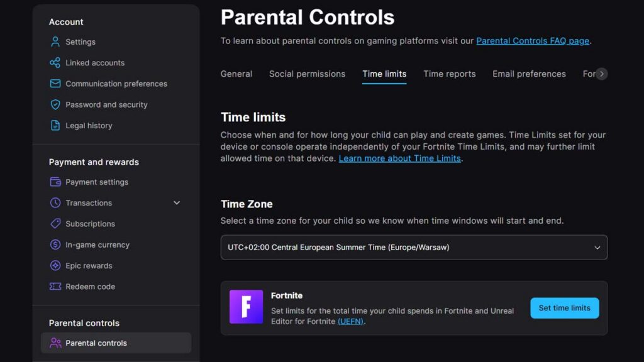Click the Legal history document icon
Screen dimensions: 644x362
click(55, 126)
